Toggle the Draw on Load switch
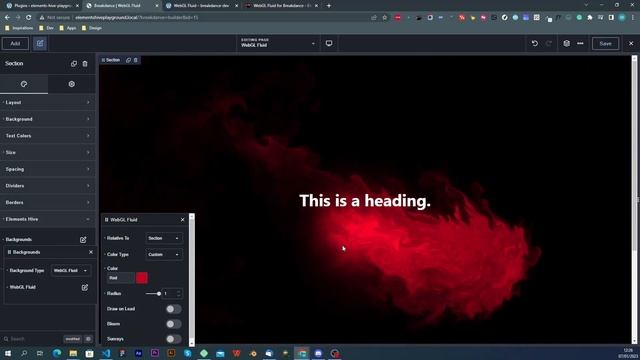Screen dimensions: 640x360 (173, 309)
